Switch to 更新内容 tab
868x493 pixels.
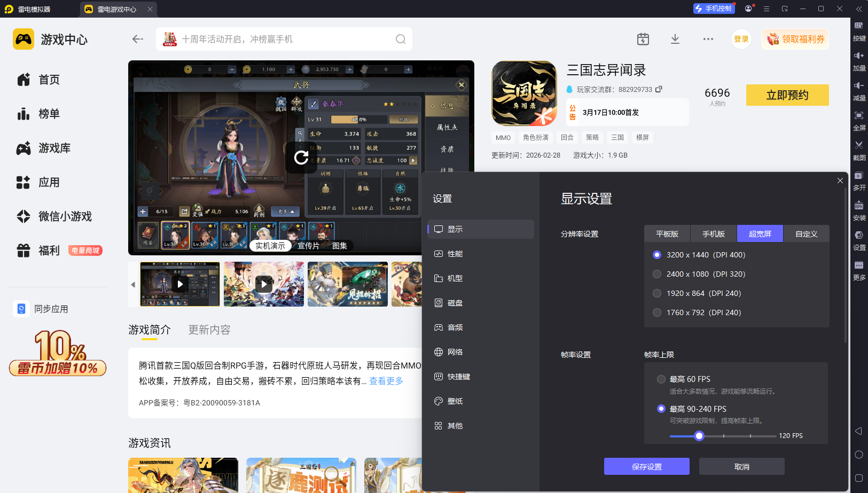(209, 330)
